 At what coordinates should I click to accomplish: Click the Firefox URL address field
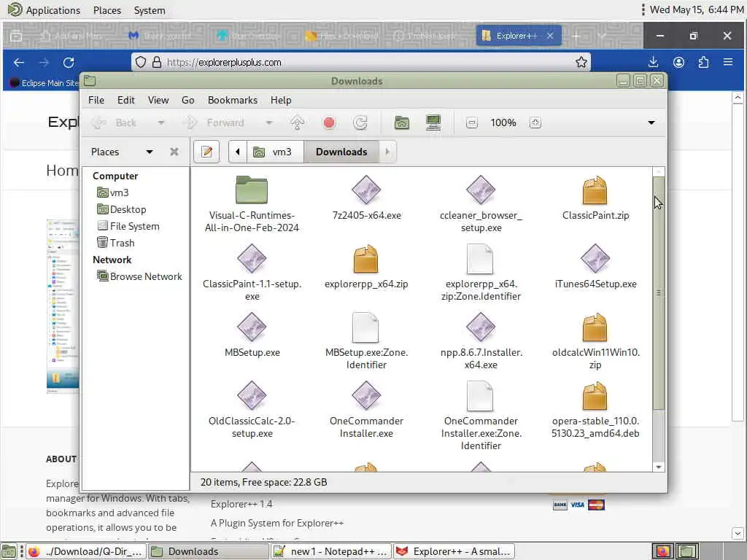click(362, 63)
